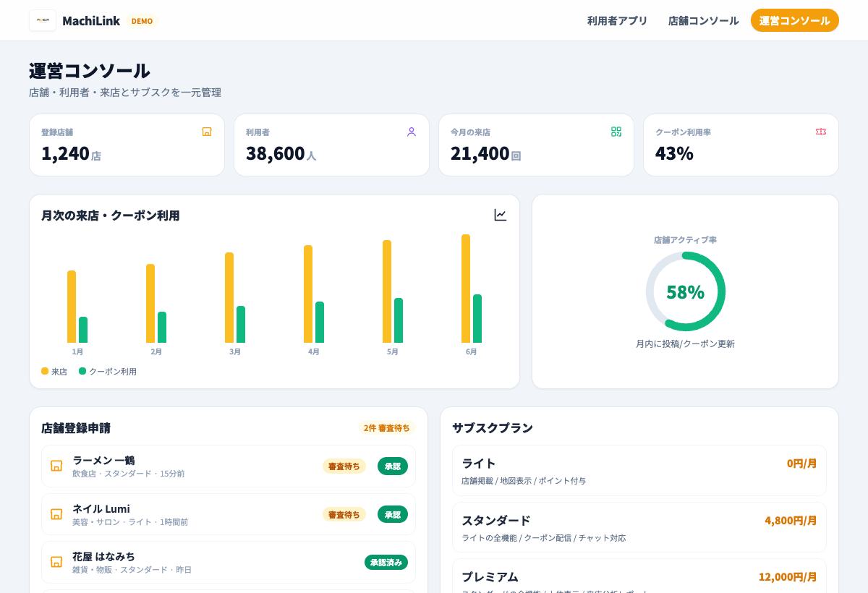
Task: Click the shop icon next to 花屋 はなみち
Action: [56, 562]
